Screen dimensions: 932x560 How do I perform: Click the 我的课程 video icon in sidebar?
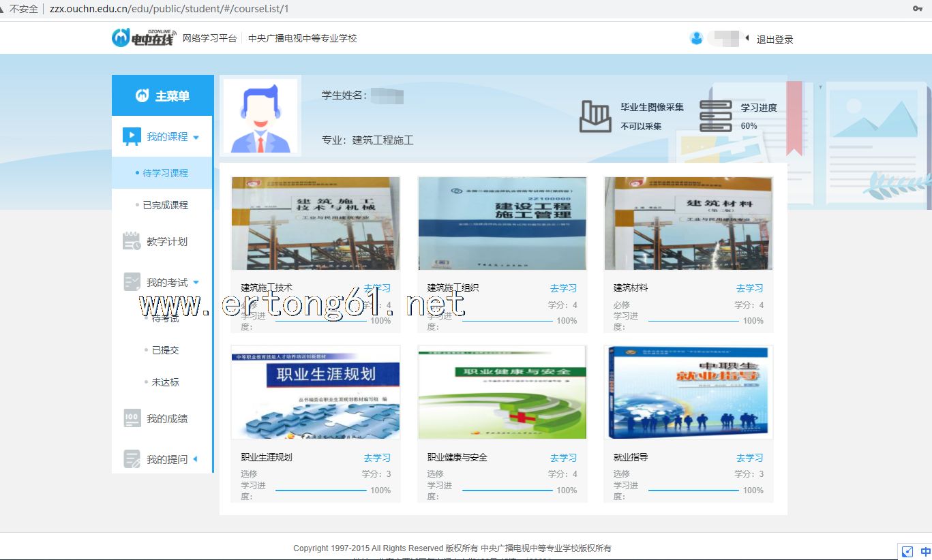coord(132,136)
